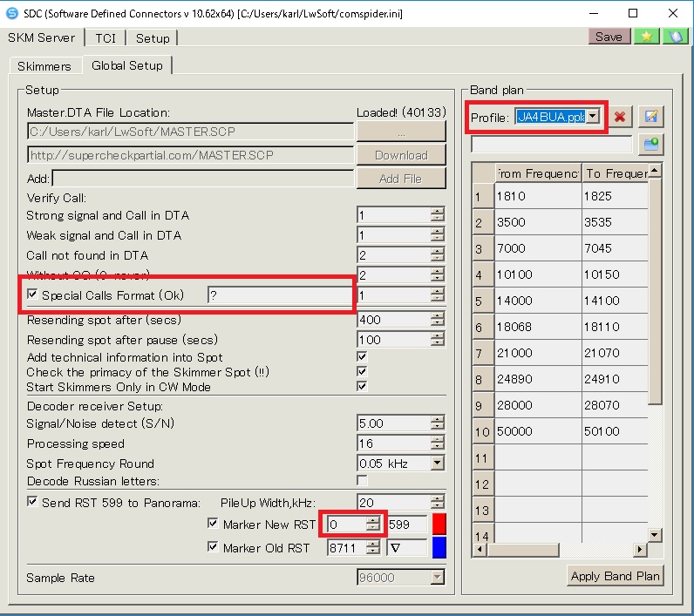The image size is (694, 616).
Task: Adjust Marker New RST value spinner
Action: [373, 525]
